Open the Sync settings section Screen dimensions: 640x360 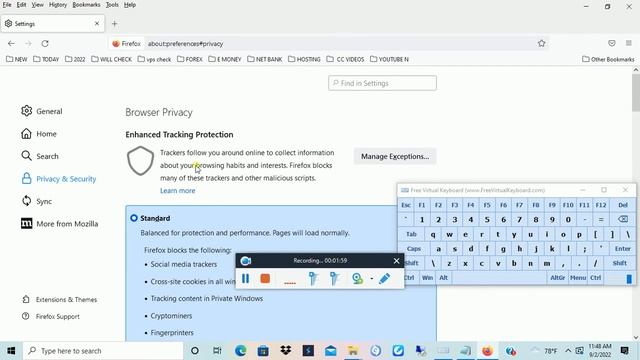point(37,201)
